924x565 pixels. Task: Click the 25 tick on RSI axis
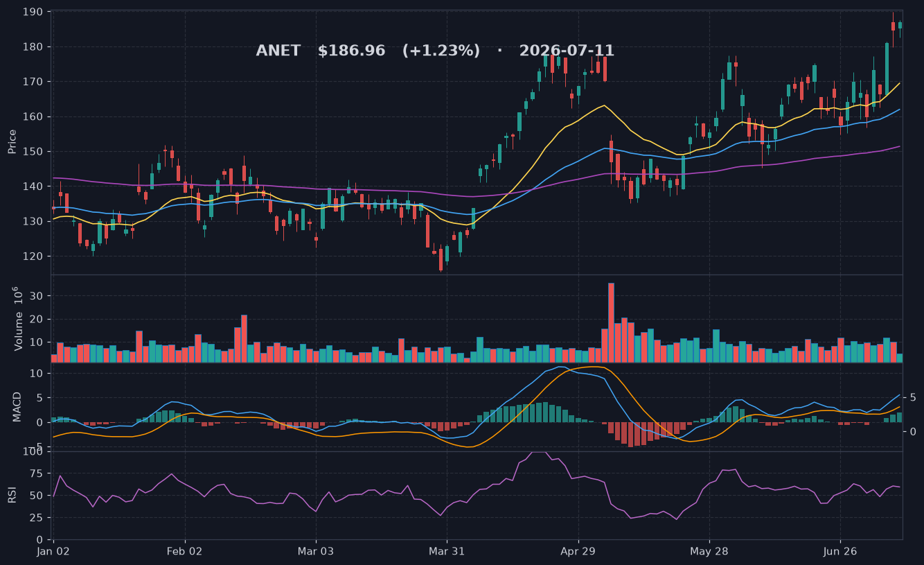coord(37,518)
